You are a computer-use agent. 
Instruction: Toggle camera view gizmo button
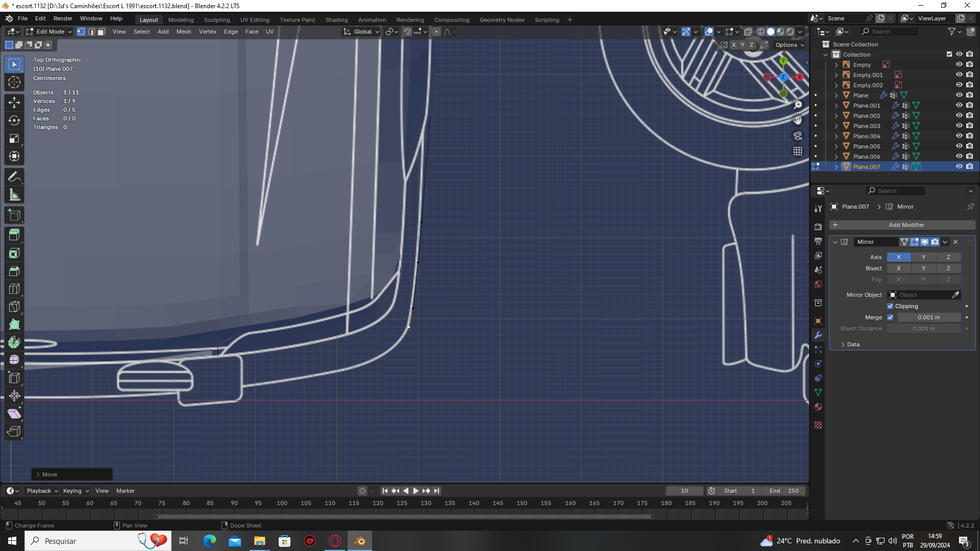click(x=797, y=136)
